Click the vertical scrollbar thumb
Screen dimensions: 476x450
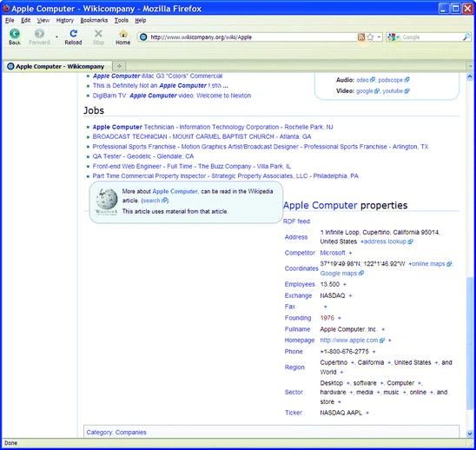[x=470, y=343]
